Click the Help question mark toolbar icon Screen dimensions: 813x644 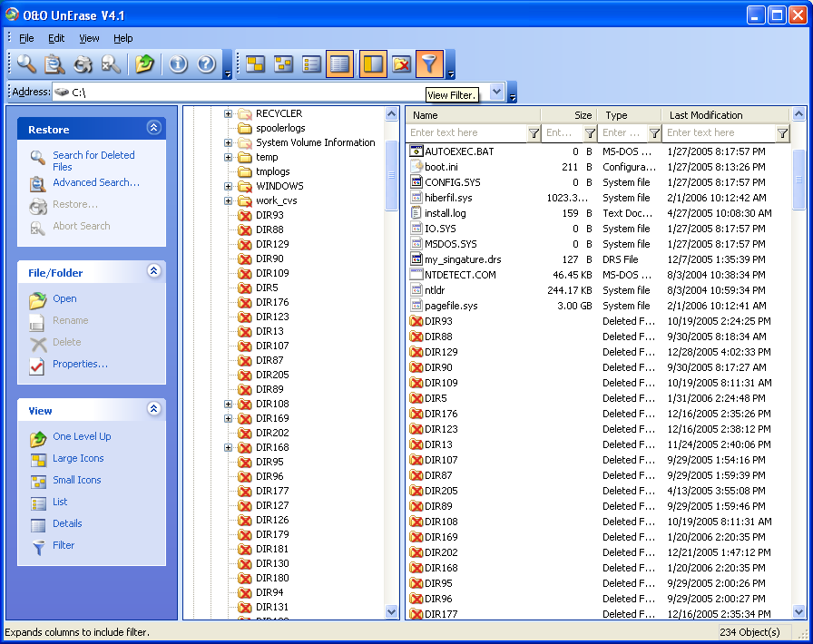pyautogui.click(x=206, y=63)
